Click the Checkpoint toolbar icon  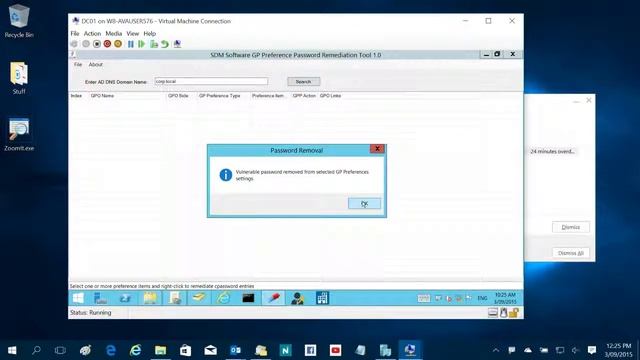click(154, 44)
